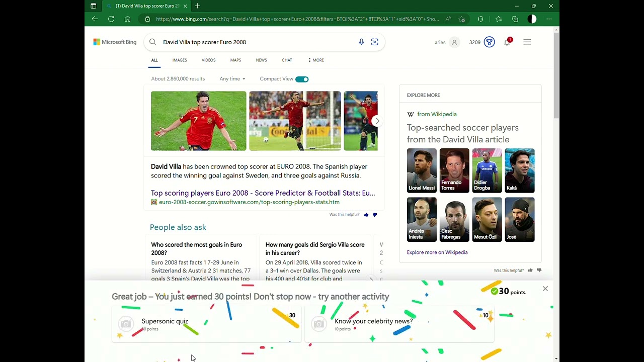644x362 pixels.
Task: Expand the MORE search categories menu
Action: tap(316, 60)
